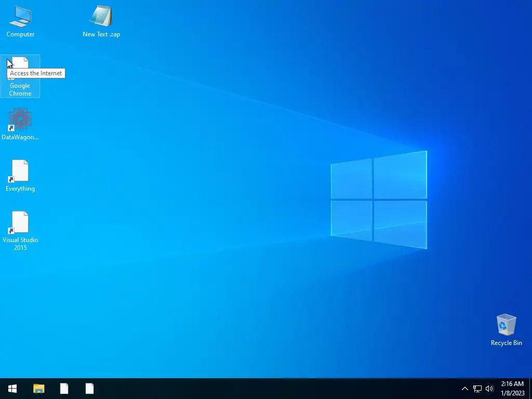Screen dimensions: 532x399
Task: Show hidden system tray icons
Action: pyautogui.click(x=465, y=389)
